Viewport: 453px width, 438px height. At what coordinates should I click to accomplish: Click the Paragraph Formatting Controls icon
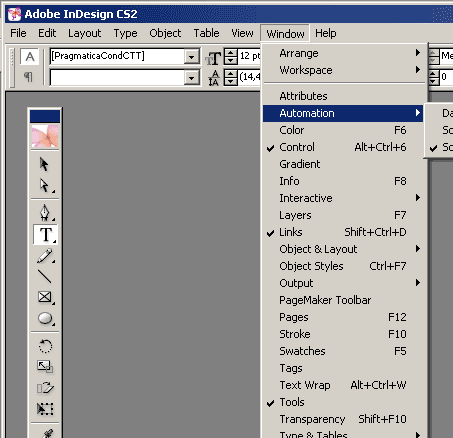29,77
